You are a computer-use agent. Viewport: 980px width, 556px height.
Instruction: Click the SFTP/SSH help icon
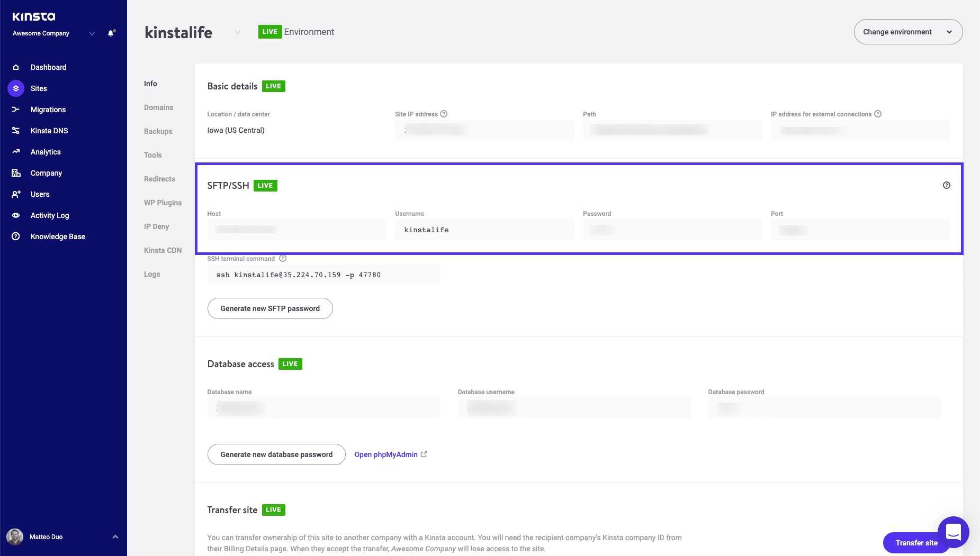[946, 185]
